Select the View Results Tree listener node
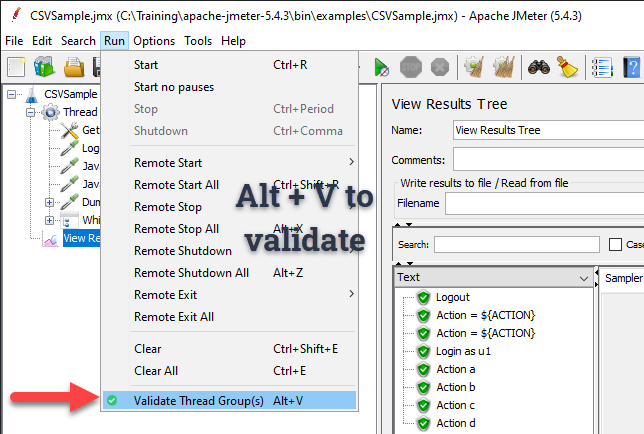 click(81, 238)
